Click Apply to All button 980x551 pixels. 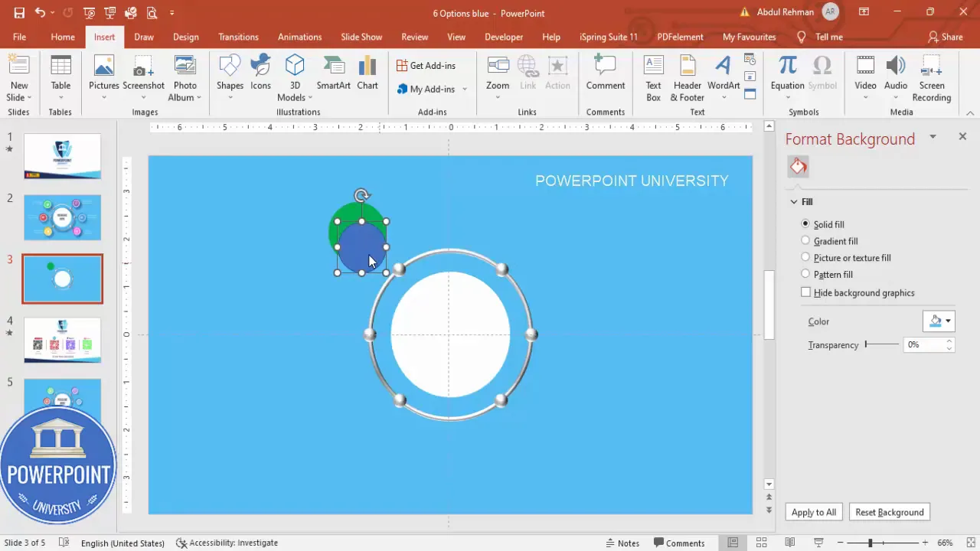pyautogui.click(x=814, y=512)
